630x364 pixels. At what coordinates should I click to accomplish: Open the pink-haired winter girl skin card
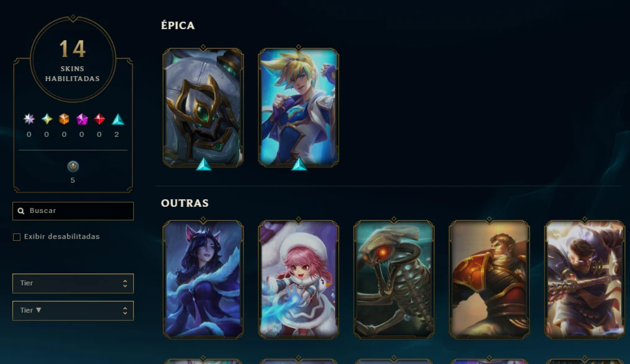tap(299, 279)
